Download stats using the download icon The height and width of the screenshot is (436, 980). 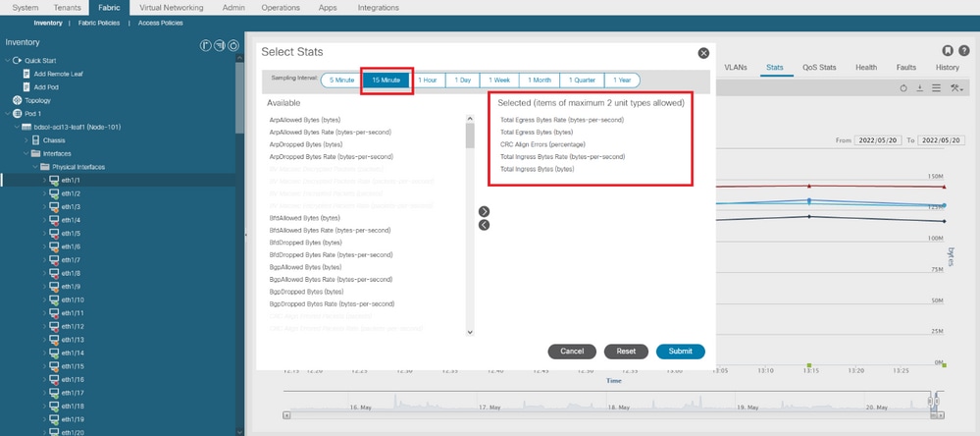click(x=920, y=88)
